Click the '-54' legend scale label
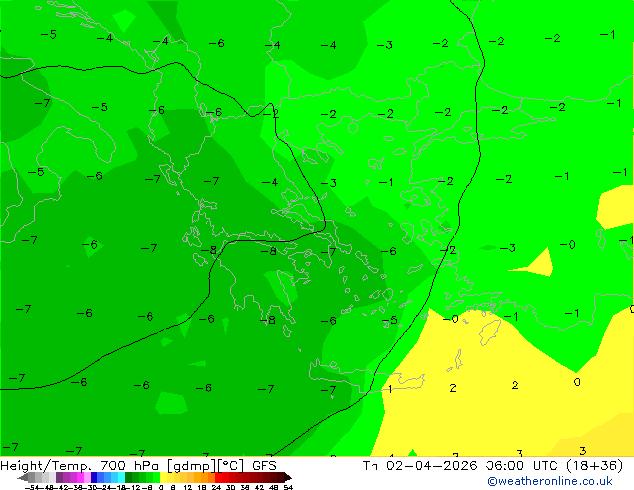 pyautogui.click(x=32, y=487)
